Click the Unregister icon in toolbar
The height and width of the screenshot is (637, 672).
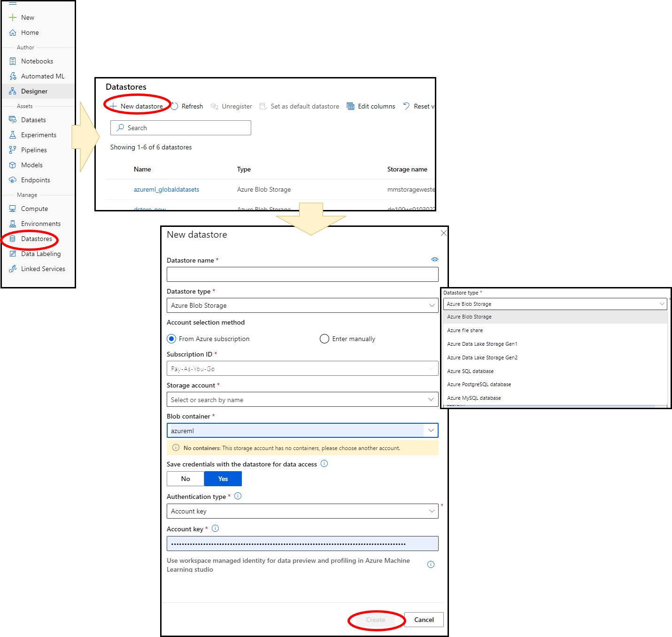215,106
